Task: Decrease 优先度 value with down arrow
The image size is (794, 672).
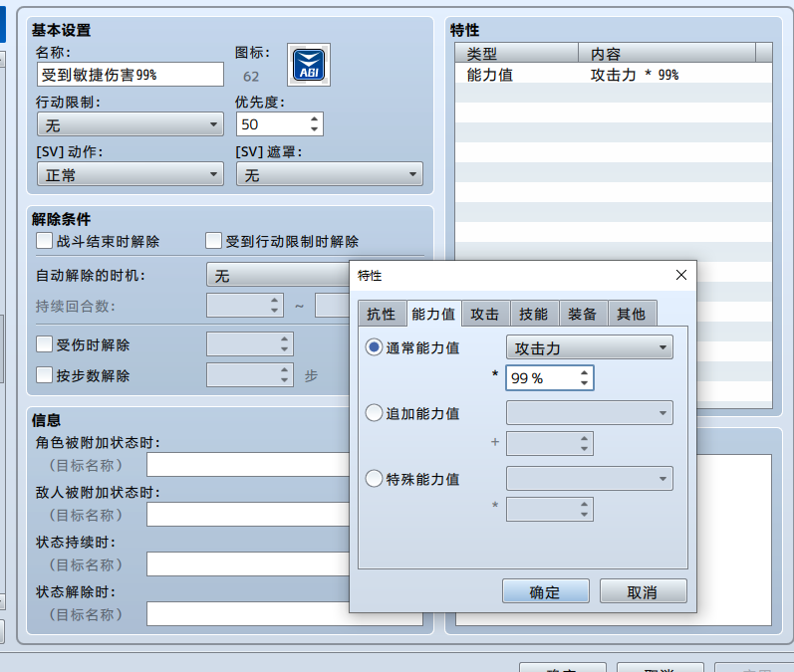Action: pyautogui.click(x=315, y=129)
